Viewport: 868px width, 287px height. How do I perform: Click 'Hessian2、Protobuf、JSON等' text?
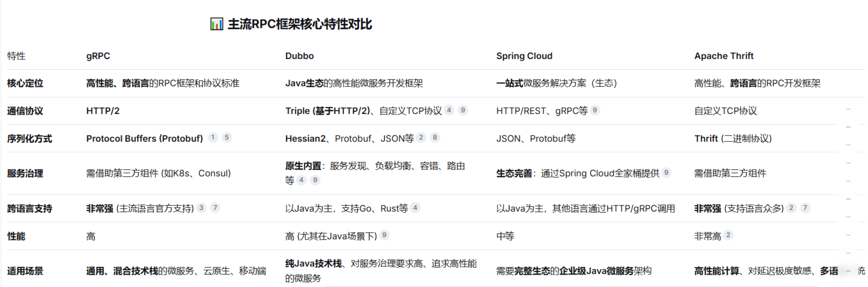pos(350,139)
